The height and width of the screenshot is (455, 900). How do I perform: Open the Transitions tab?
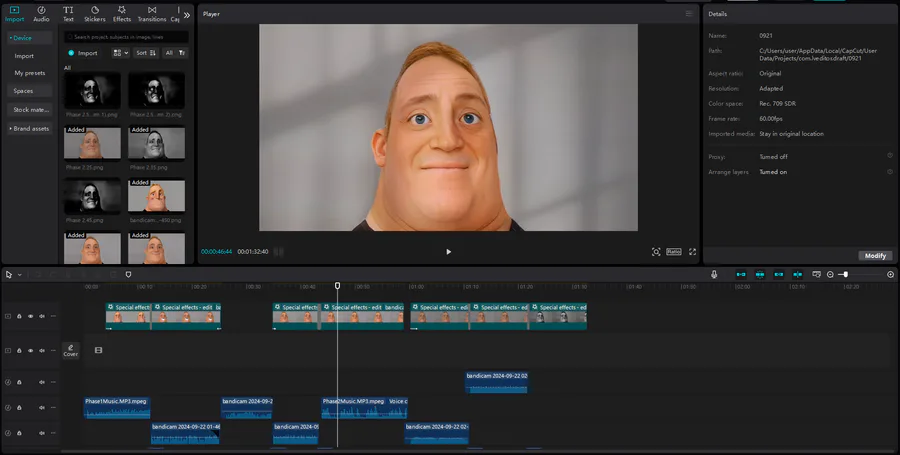pos(152,14)
